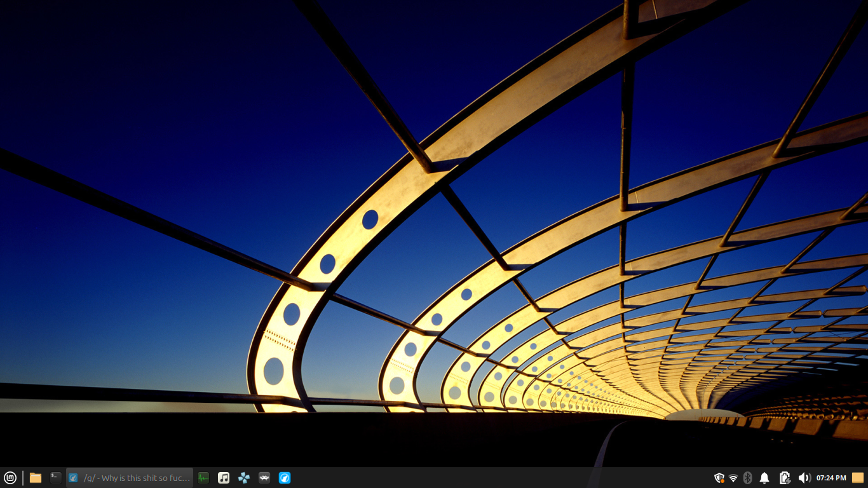Viewport: 868px width, 488px height.
Task: Open the Linux Mint start menu
Action: coord(10,478)
